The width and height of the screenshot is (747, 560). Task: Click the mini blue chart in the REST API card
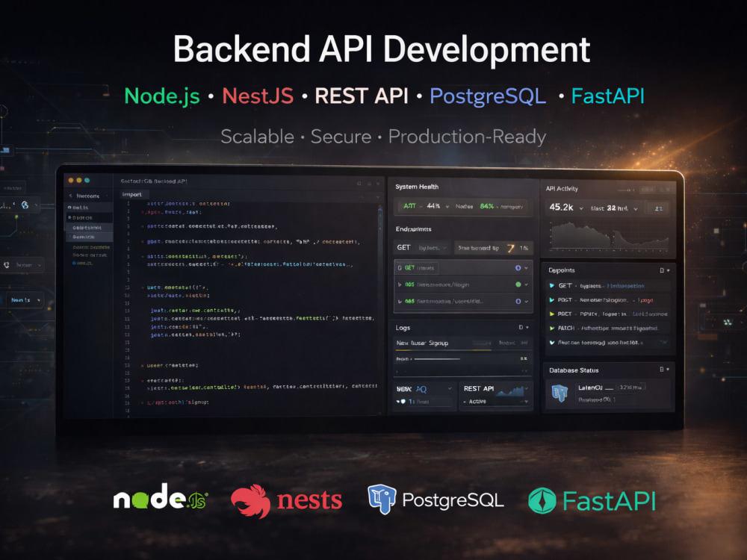click(510, 391)
